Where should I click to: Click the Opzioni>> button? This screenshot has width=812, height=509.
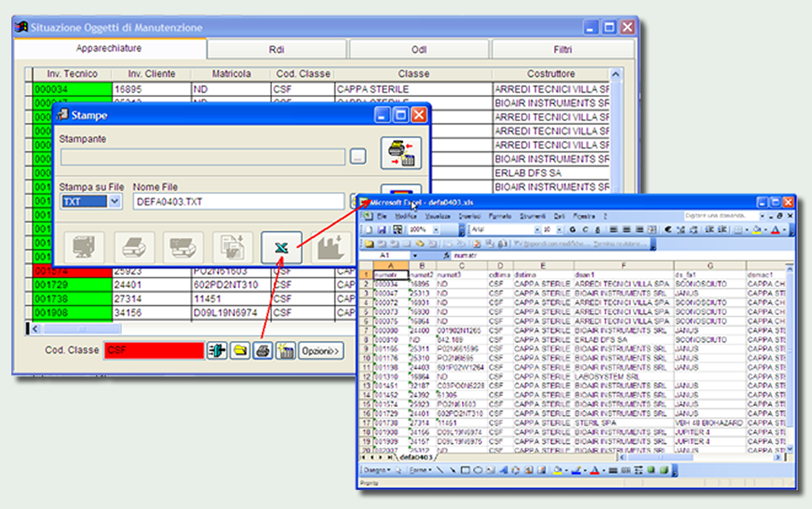(320, 351)
